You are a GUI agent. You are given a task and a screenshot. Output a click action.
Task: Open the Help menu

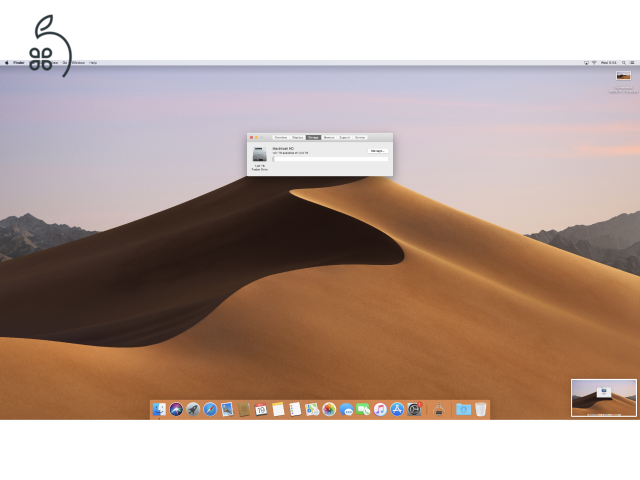pos(93,62)
